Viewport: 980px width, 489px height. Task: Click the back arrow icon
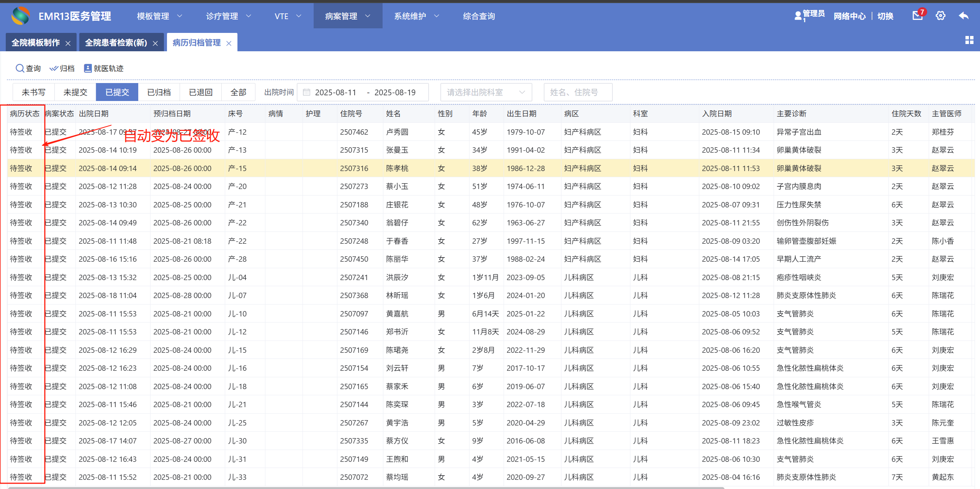coord(964,16)
